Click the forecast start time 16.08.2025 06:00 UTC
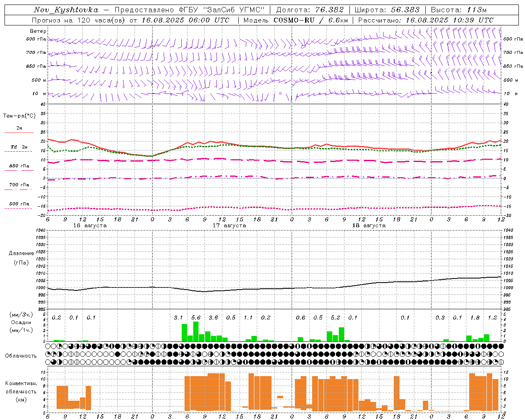The width and height of the screenshot is (525, 420). 186,20
